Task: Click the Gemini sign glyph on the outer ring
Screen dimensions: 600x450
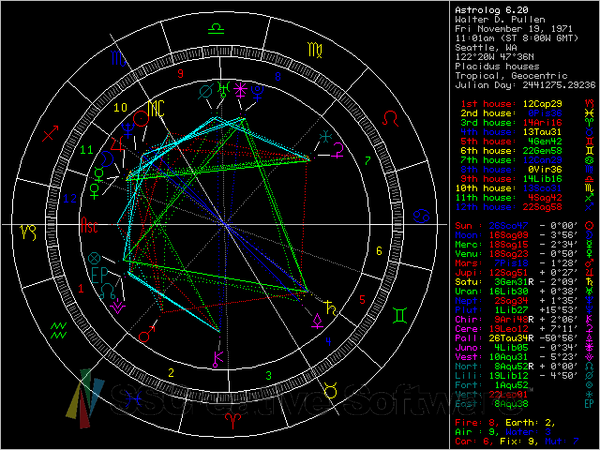Action: [399, 315]
